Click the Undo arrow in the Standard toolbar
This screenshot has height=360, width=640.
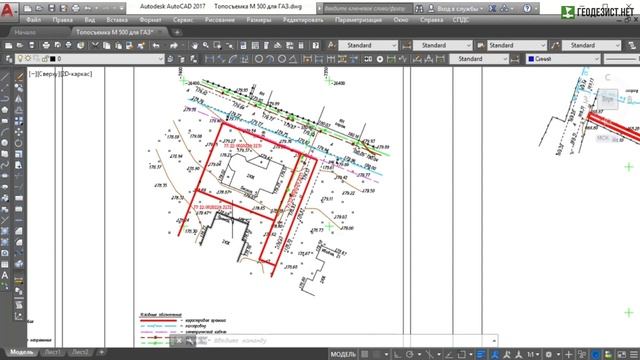pos(156,45)
